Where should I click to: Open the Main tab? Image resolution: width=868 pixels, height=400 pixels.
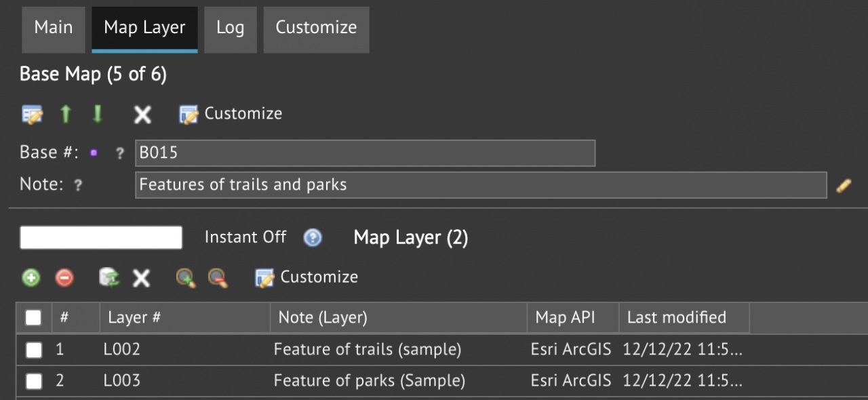(x=54, y=28)
